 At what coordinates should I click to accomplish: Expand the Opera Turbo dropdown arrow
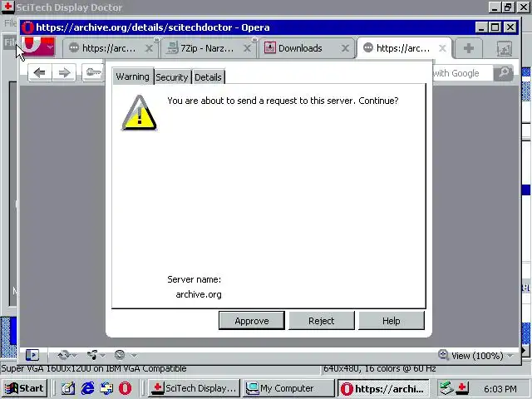tap(135, 356)
